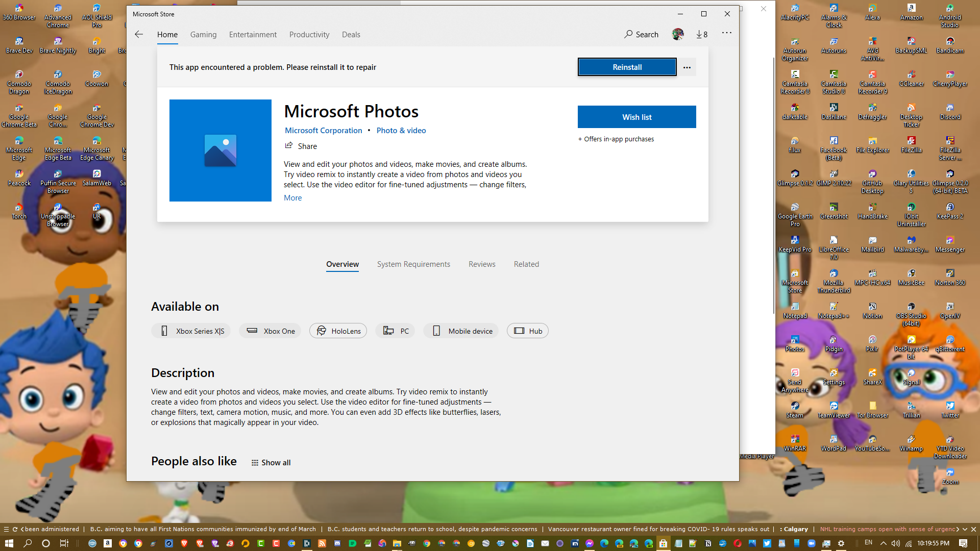This screenshot has height=551, width=980.
Task: Click the taskbar clock 10:19:55 PM
Action: pyautogui.click(x=933, y=543)
